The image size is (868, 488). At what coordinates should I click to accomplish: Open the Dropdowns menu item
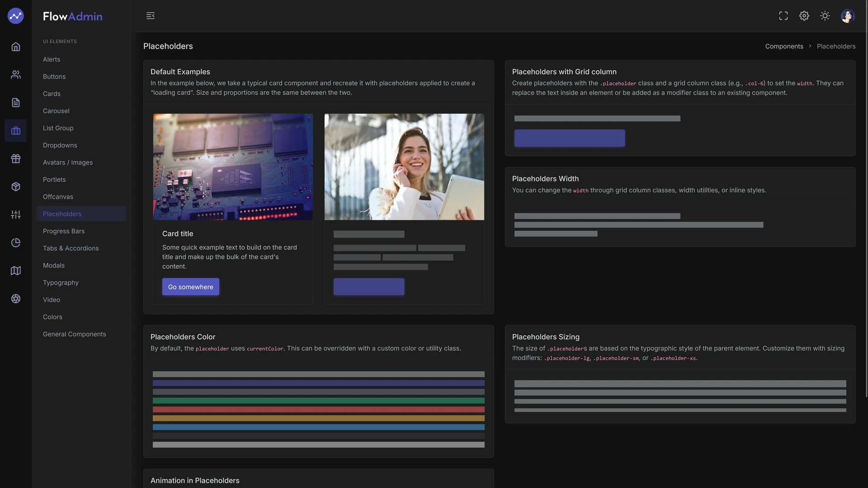click(x=60, y=145)
